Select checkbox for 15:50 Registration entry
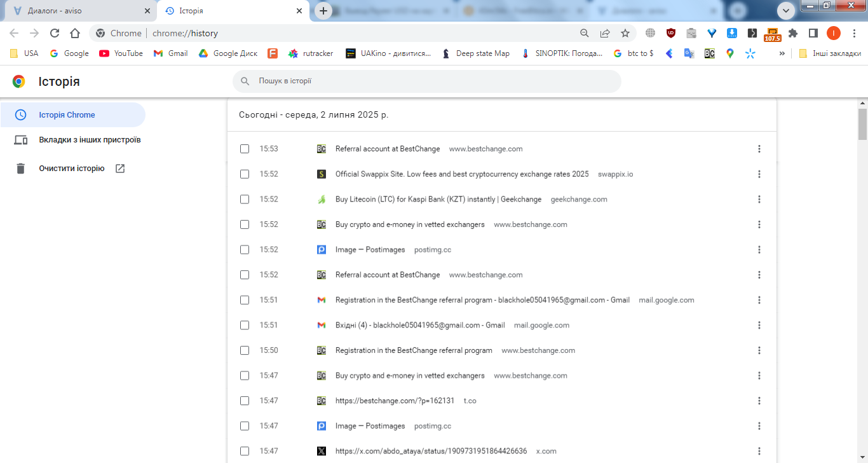This screenshot has width=868, height=463. tap(245, 350)
